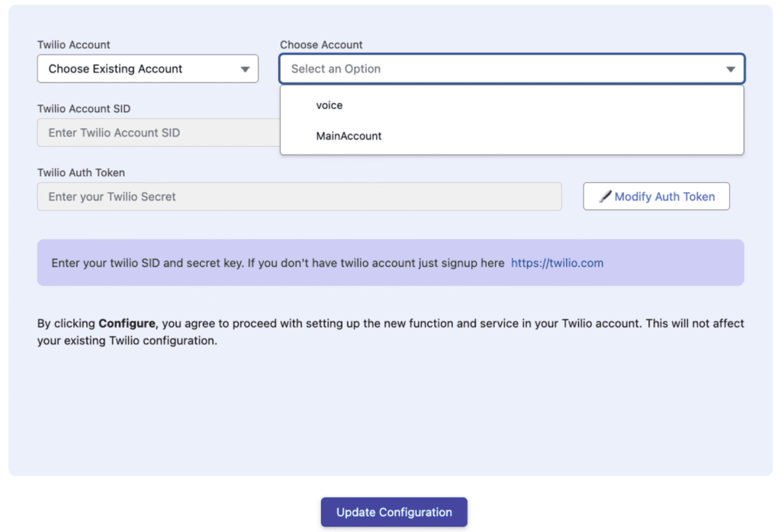The width and height of the screenshot is (781, 532).
Task: Click the arrow on Choose Existing Account
Action: 245,69
